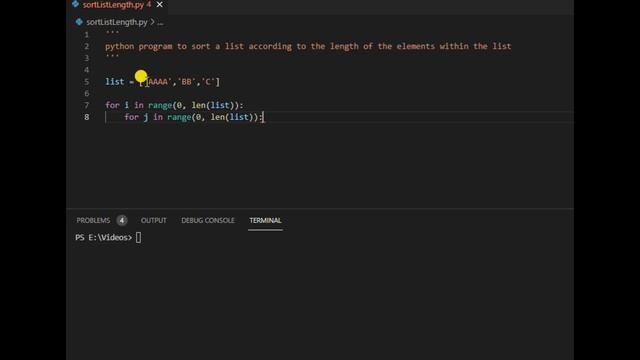Open the PROBLEMS panel tab

pos(93,220)
